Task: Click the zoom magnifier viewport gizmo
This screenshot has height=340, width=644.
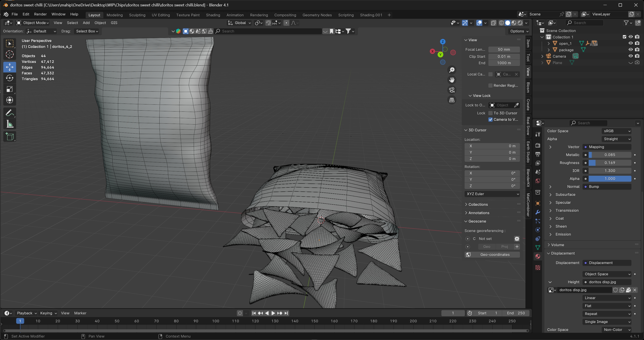Action: point(452,70)
